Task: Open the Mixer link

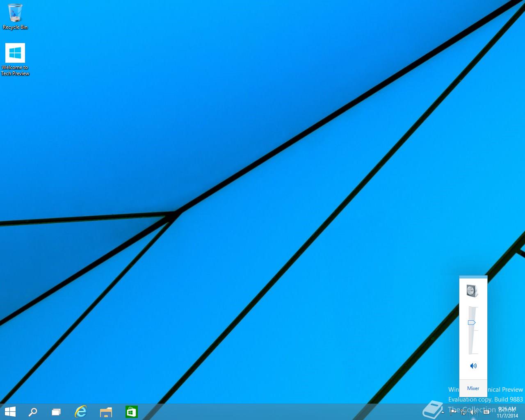Action: click(473, 388)
